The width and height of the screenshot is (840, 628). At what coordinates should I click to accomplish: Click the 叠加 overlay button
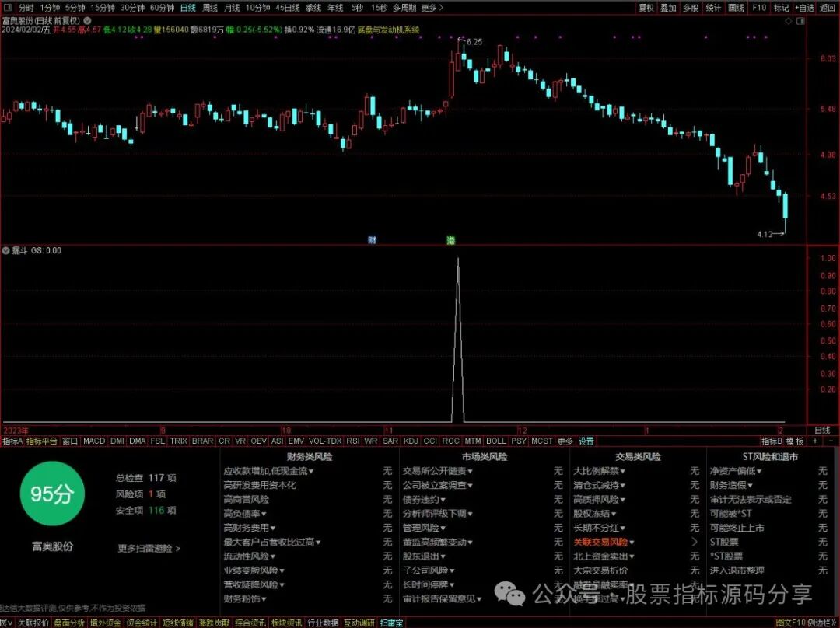coord(668,8)
